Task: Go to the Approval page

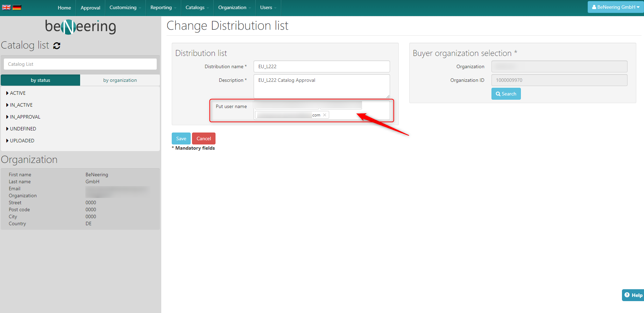Action: 90,8
